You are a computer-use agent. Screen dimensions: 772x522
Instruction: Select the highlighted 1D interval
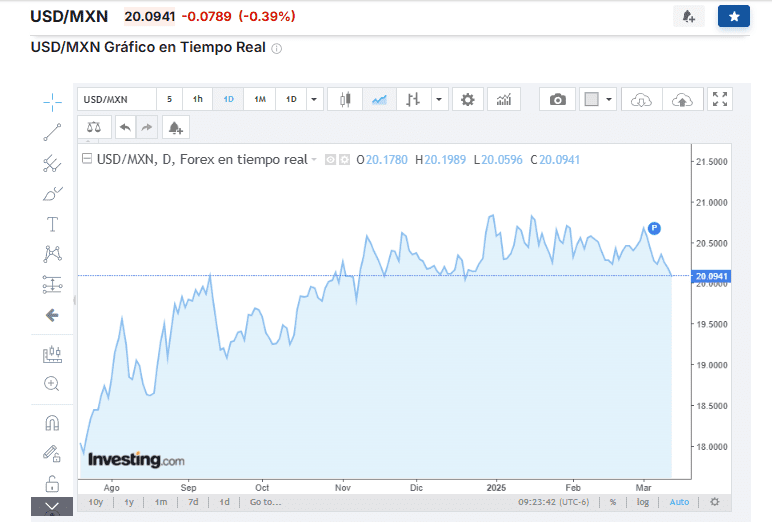coord(228,99)
